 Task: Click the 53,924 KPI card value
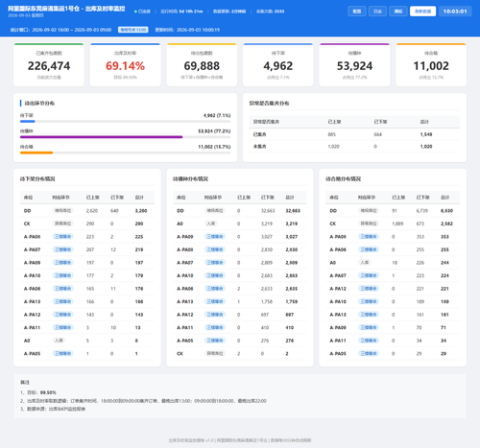[x=354, y=66]
